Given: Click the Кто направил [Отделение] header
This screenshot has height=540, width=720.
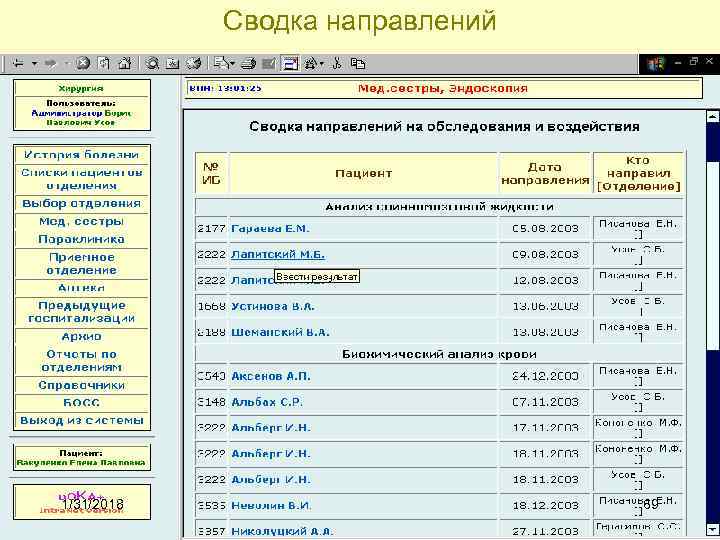Looking at the screenshot, I should point(638,173).
